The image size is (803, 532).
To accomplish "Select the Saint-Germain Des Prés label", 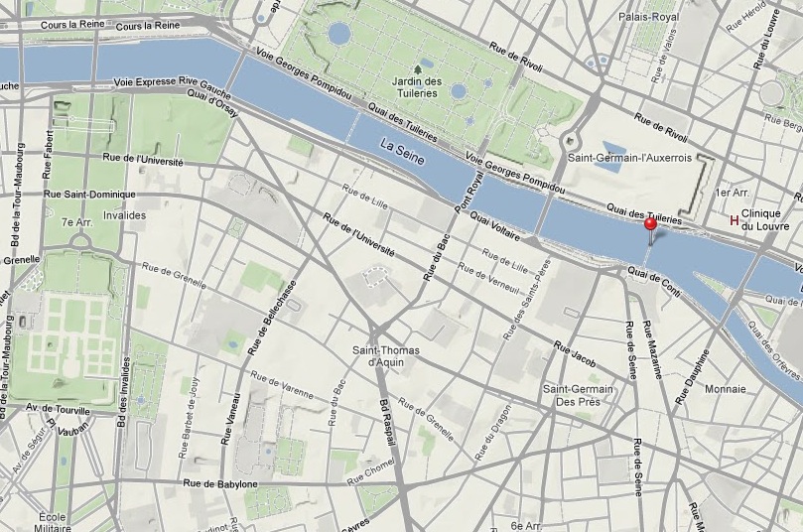I will (x=579, y=395).
